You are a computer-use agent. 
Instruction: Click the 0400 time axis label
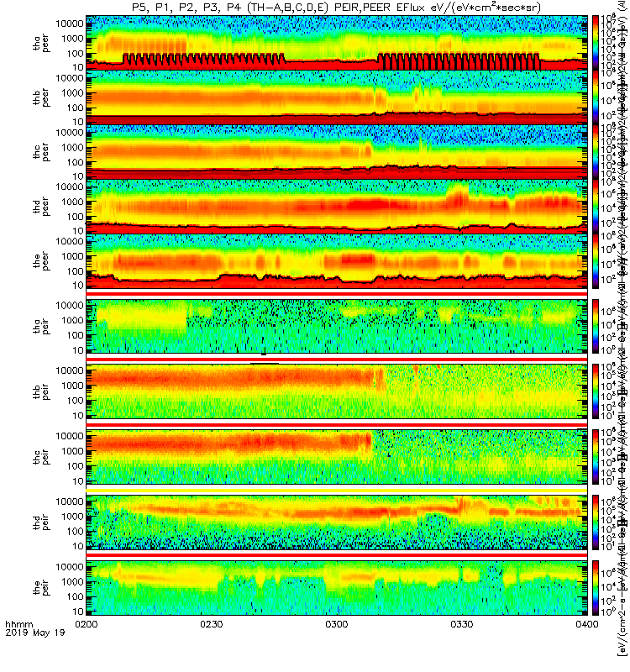pos(586,624)
